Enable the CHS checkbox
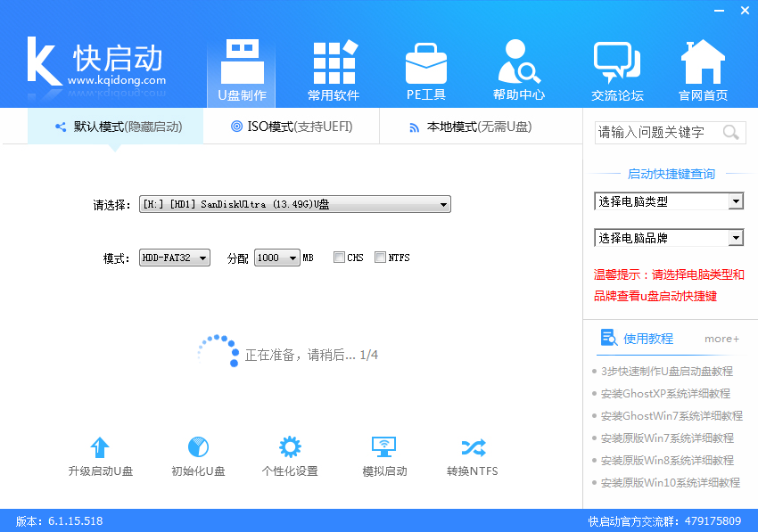The image size is (758, 532). pos(339,257)
